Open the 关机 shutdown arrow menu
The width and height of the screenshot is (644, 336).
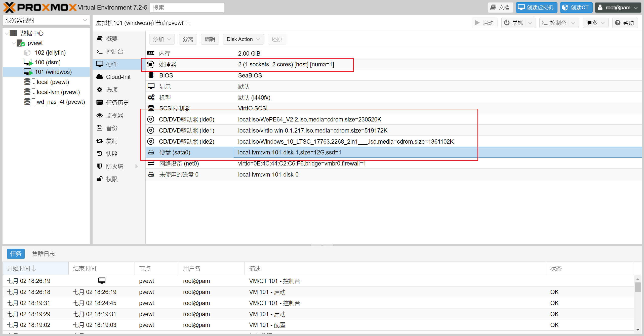tap(530, 23)
